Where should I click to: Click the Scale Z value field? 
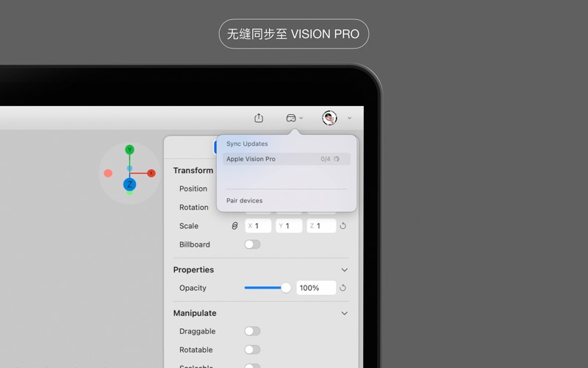pyautogui.click(x=321, y=226)
